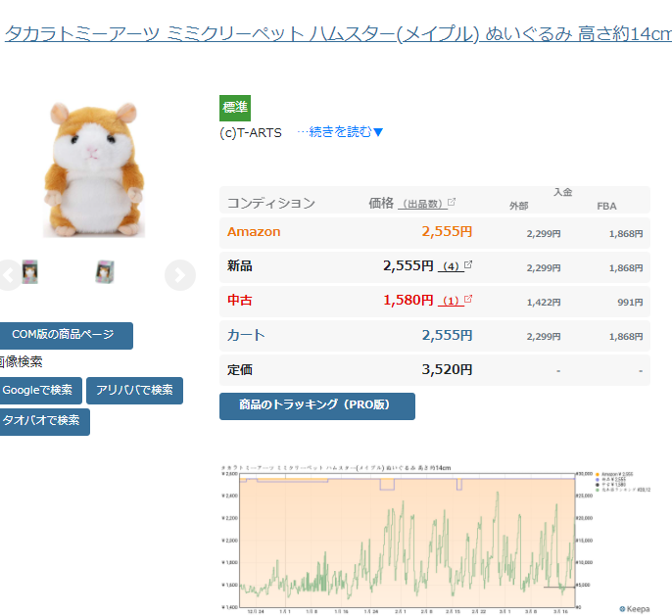Click the 新品 condition label

point(240,266)
